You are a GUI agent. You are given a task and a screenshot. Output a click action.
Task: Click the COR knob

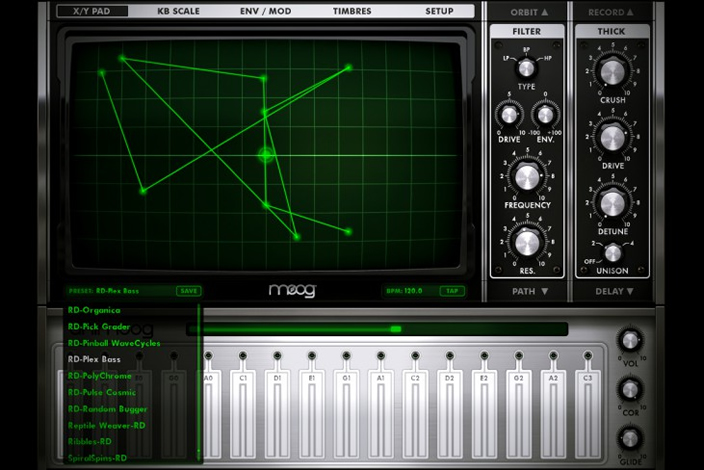click(x=630, y=389)
